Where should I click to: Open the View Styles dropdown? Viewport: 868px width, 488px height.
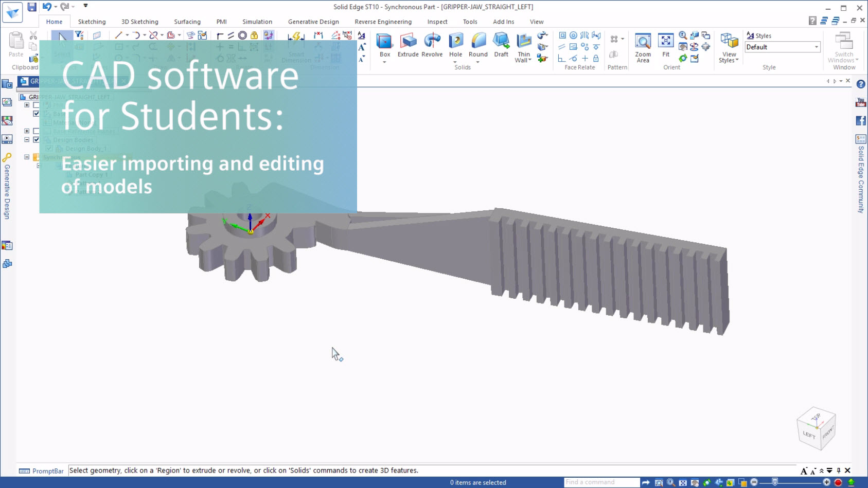click(728, 48)
